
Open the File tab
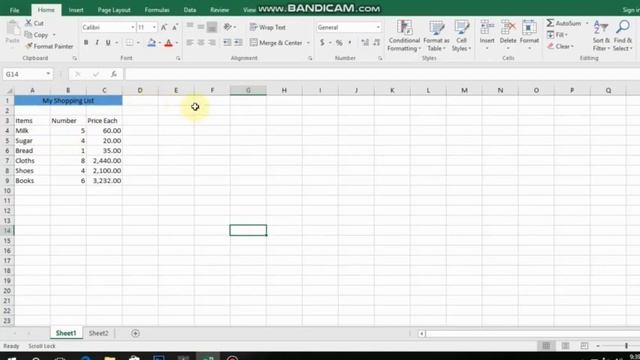pyautogui.click(x=14, y=10)
